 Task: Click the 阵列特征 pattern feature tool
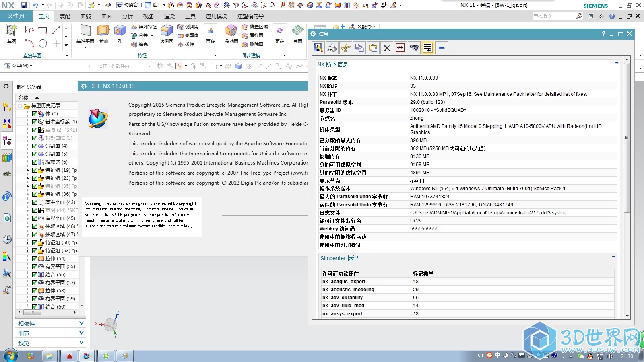tap(144, 27)
